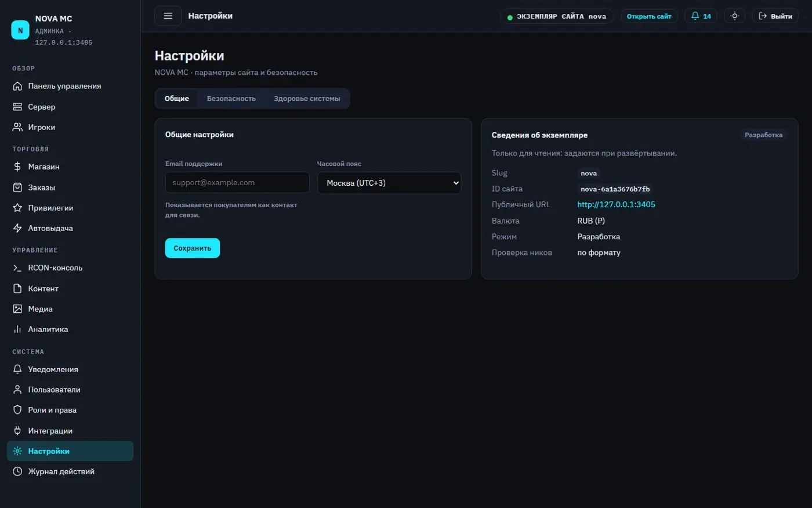Open the Пользователи user icon
This screenshot has height=508, width=812.
17,390
